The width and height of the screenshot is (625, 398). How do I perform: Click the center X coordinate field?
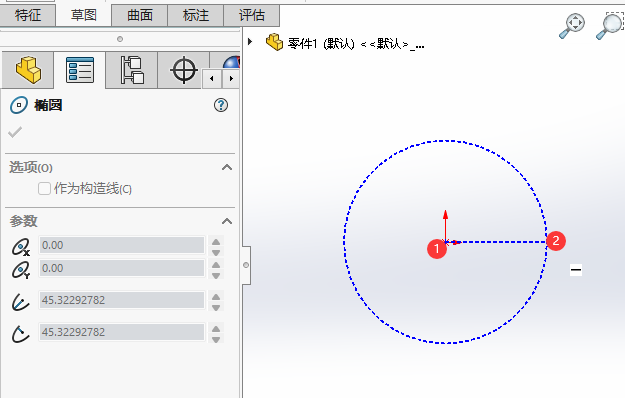[x=122, y=245]
